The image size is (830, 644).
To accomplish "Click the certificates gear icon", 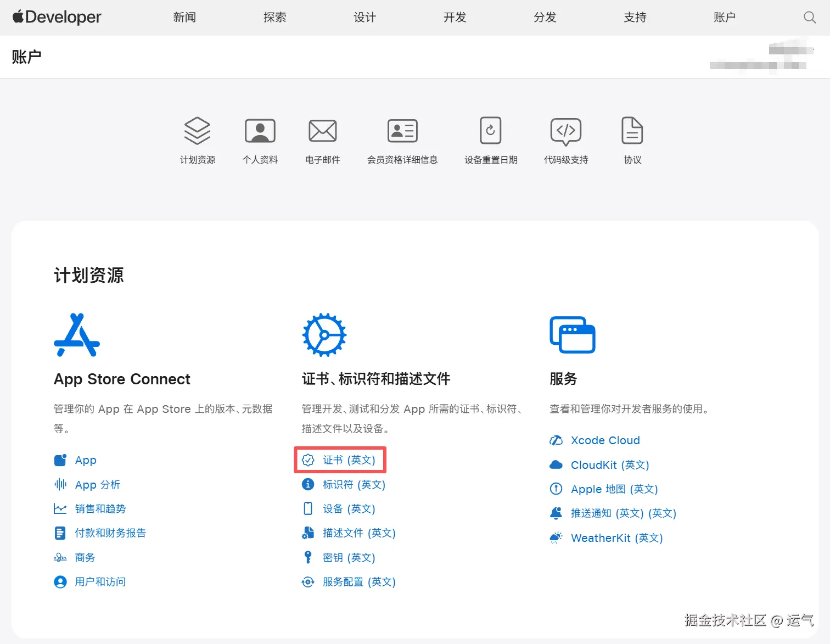I will 324,335.
